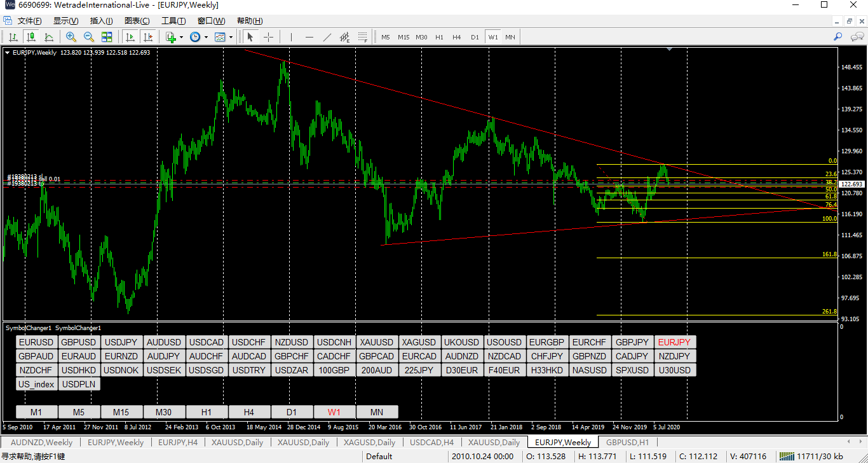Expand the EURJPY,Weekly chart title triangle

point(7,53)
